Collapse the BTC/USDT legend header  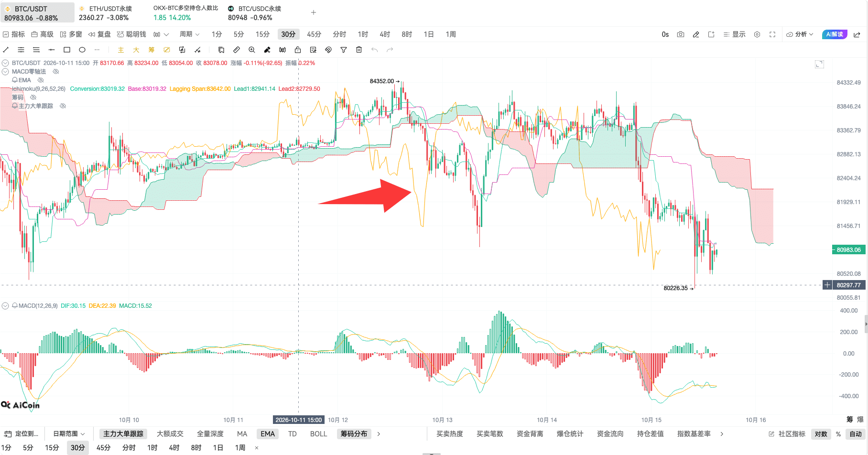[5, 63]
